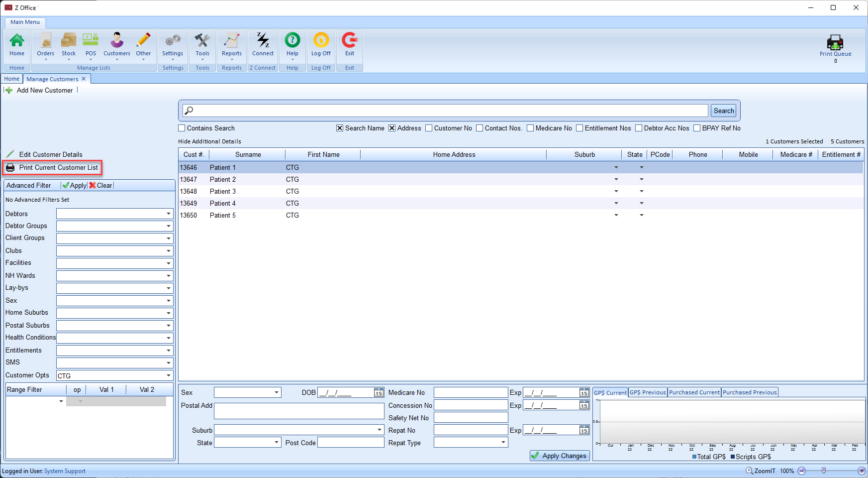Enable the BPAY Ref No checkbox
Viewport: 868px width, 478px height.
pos(697,128)
